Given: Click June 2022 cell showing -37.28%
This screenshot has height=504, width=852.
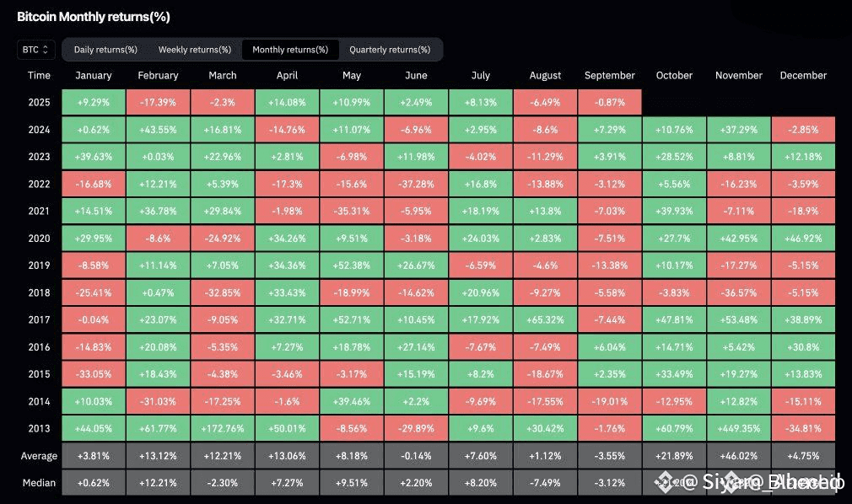Looking at the screenshot, I should coord(416,184).
